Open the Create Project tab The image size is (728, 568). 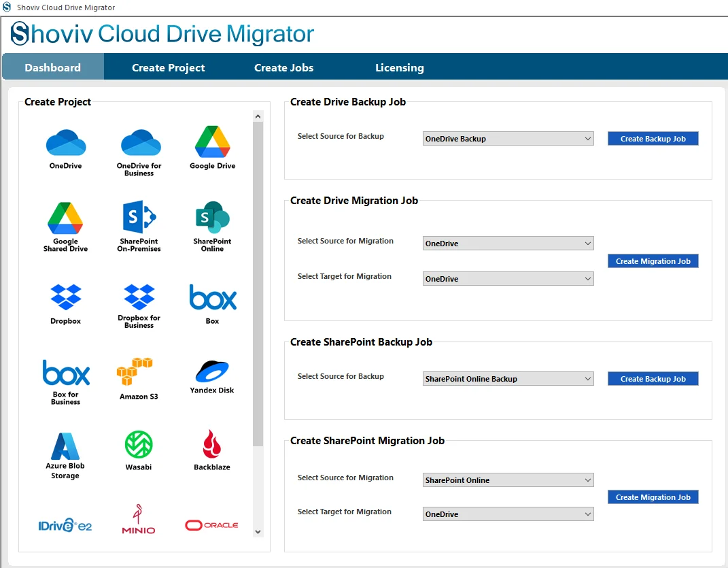pos(168,67)
